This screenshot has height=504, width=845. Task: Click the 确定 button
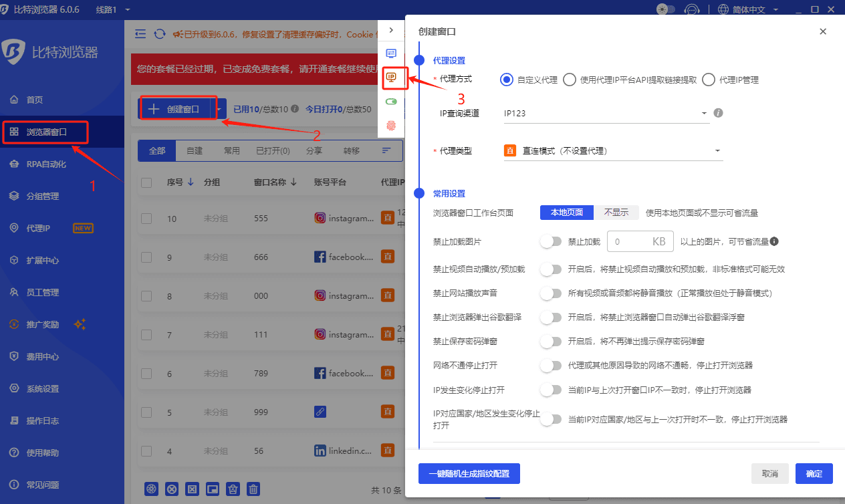(814, 473)
